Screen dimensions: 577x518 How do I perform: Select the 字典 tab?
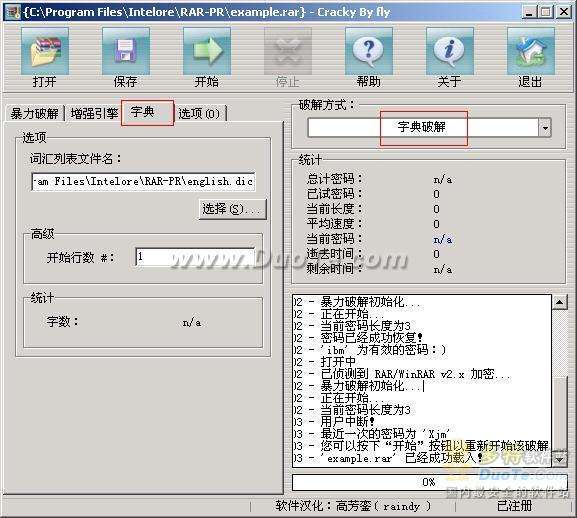(147, 113)
